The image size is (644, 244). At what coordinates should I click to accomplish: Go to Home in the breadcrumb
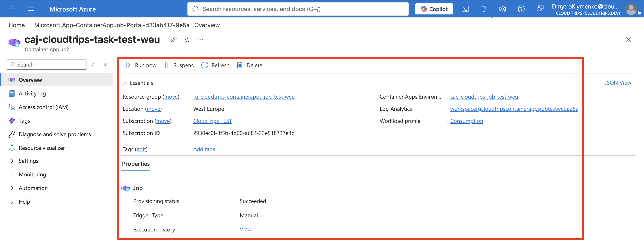[x=16, y=25]
